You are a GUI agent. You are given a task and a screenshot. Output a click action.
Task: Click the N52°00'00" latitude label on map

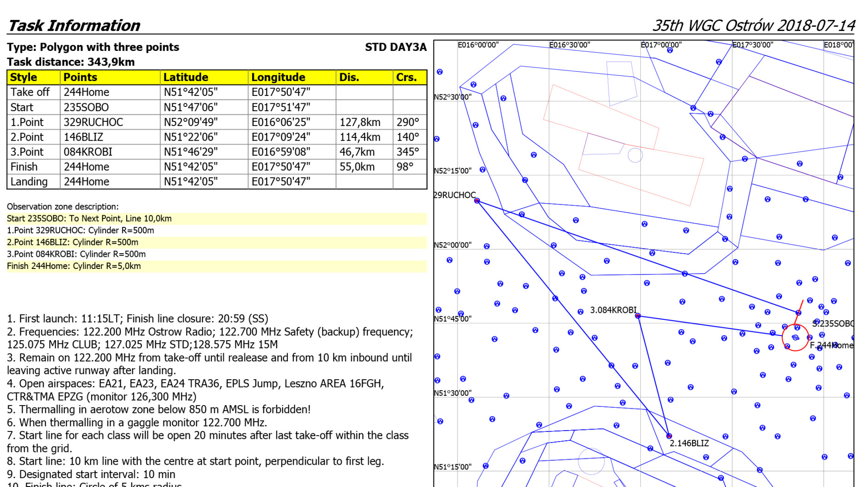[x=452, y=245]
